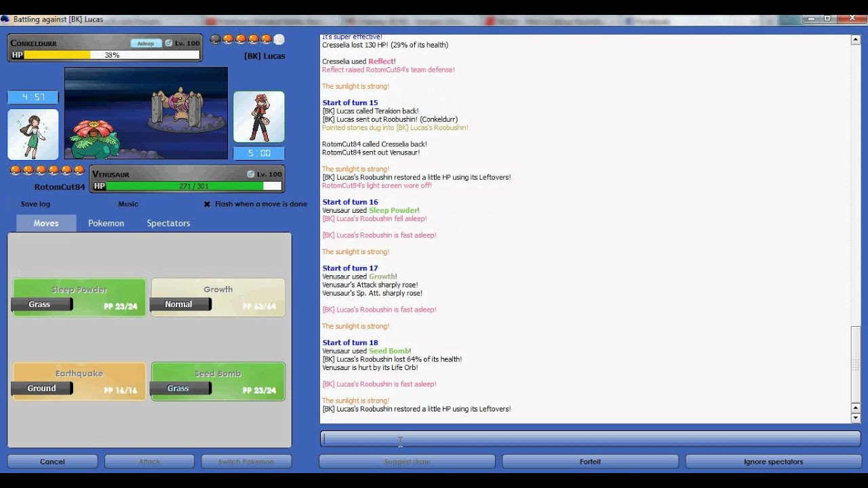The width and height of the screenshot is (868, 488).
Task: Click the battle log scrollbar down arrow
Action: tap(856, 418)
